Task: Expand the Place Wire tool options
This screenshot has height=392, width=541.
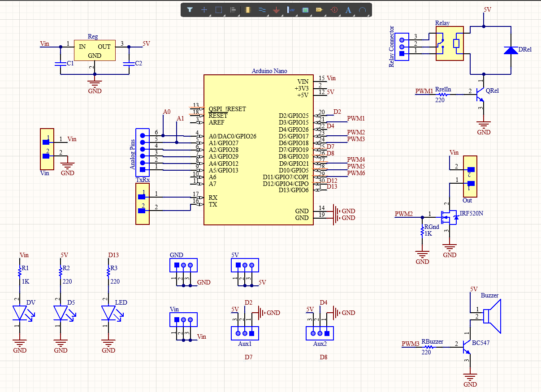Action: click(268, 14)
